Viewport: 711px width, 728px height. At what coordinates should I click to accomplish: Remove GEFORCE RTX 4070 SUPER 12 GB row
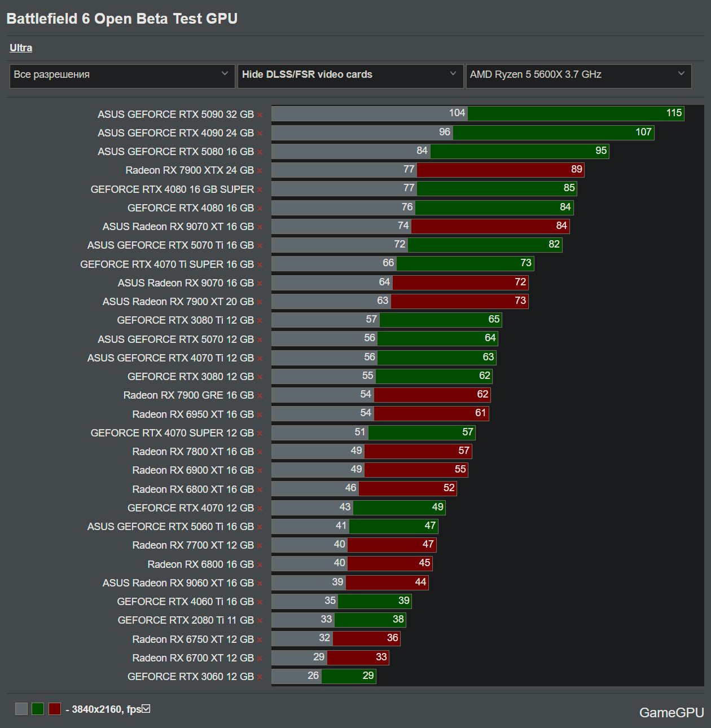tap(260, 434)
